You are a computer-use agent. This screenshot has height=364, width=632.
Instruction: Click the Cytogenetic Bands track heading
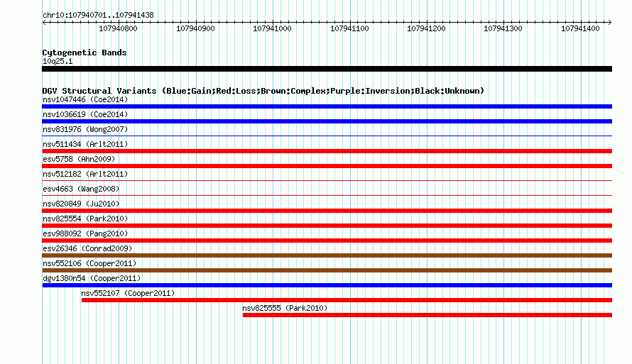tap(85, 53)
